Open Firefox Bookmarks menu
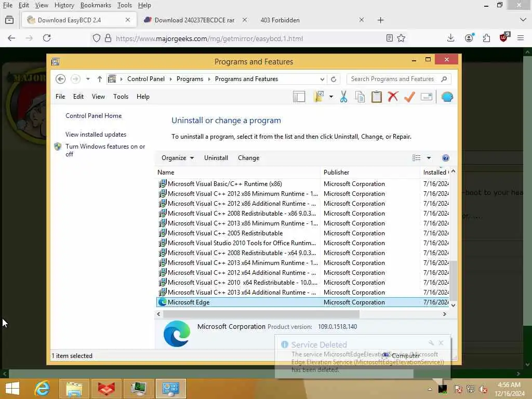The height and width of the screenshot is (399, 532). pos(96,5)
